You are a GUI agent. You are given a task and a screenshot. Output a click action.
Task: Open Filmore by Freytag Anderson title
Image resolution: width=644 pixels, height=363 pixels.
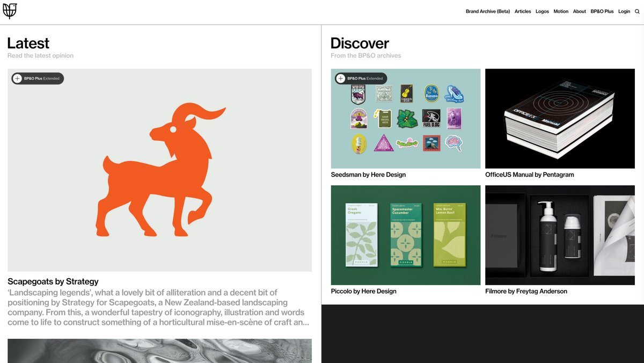(x=526, y=291)
